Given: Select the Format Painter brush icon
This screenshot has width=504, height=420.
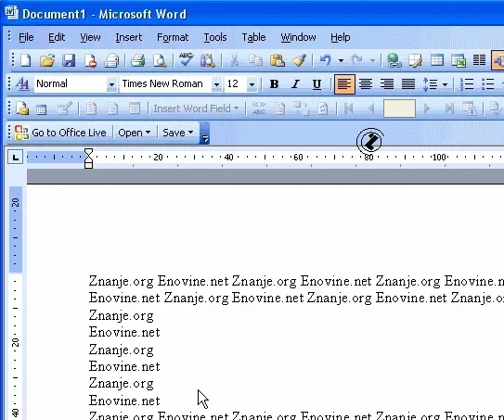Looking at the screenshot, I should click(299, 60).
